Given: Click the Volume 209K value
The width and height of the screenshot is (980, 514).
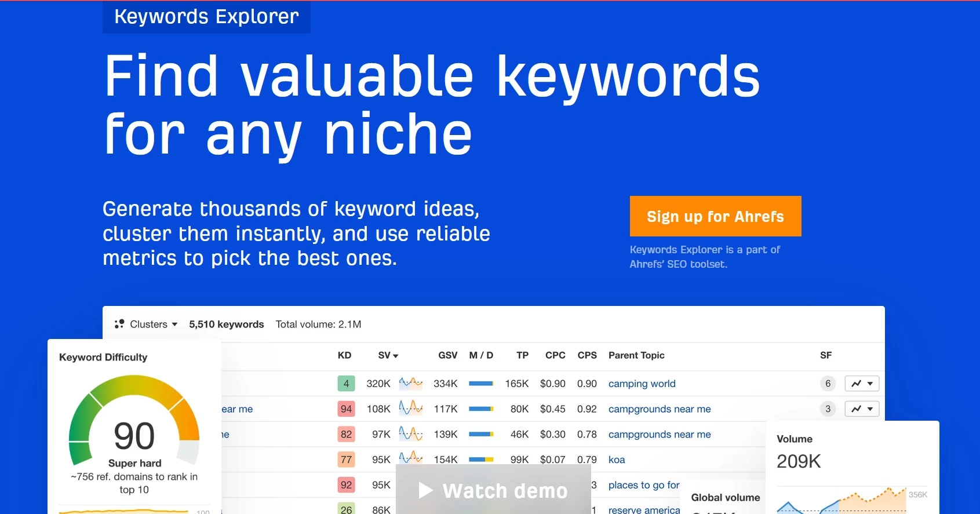Looking at the screenshot, I should point(799,461).
